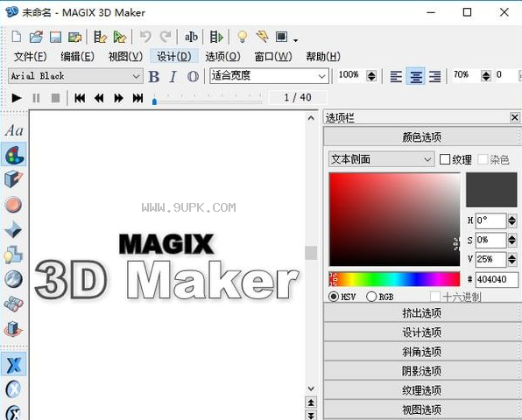Expand the 阴影选项 section button
The width and height of the screenshot is (522, 420).
pos(422,371)
